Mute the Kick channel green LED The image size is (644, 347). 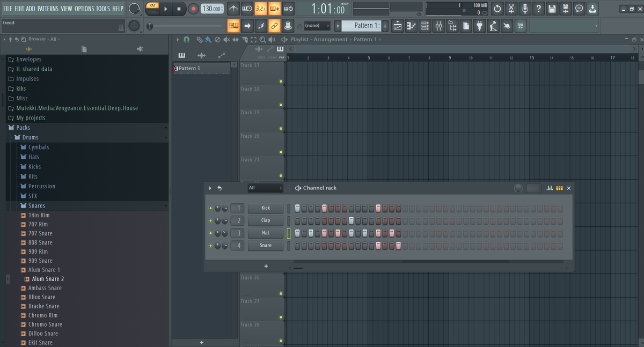click(x=210, y=208)
